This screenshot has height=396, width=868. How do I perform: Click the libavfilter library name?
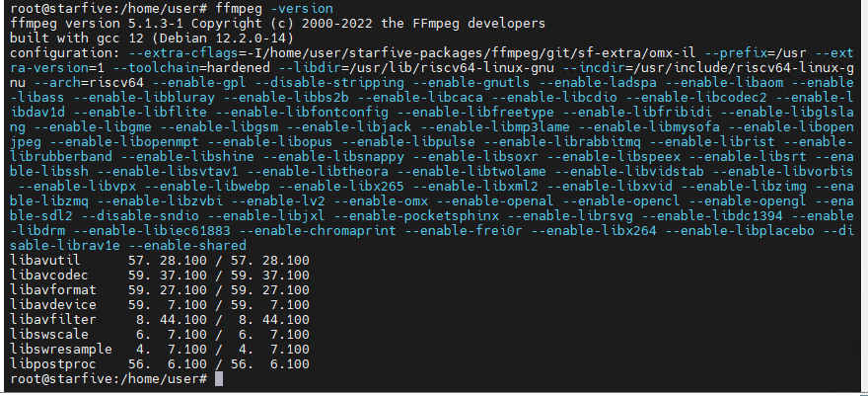[x=52, y=319]
